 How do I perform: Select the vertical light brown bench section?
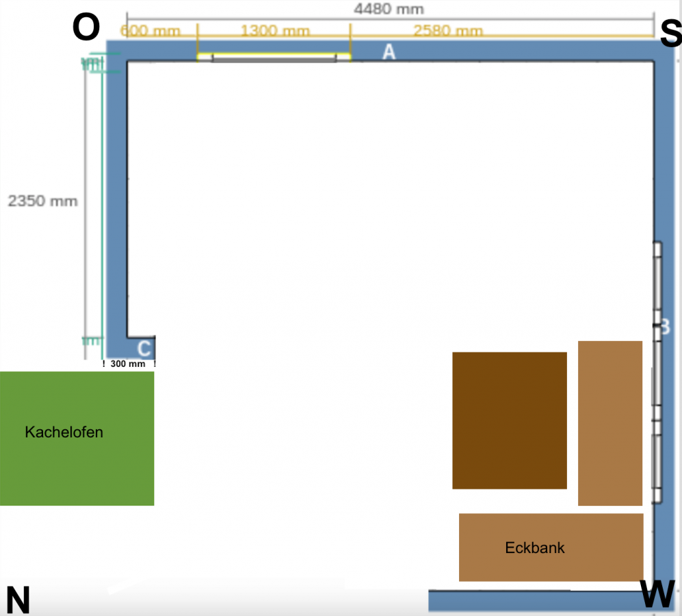coord(609,423)
